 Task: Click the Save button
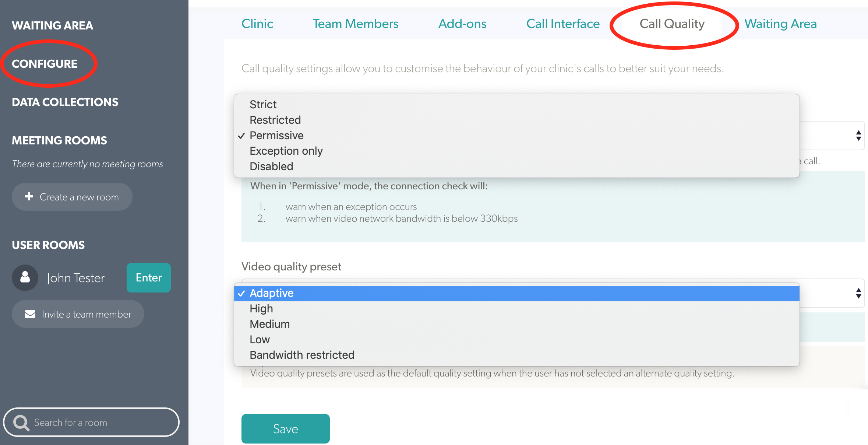285,428
